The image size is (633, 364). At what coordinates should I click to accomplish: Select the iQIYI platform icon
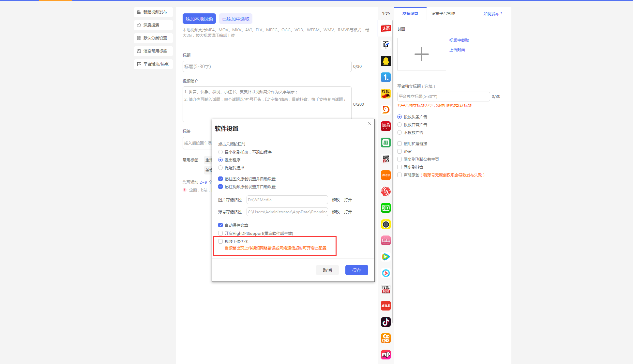click(x=386, y=208)
